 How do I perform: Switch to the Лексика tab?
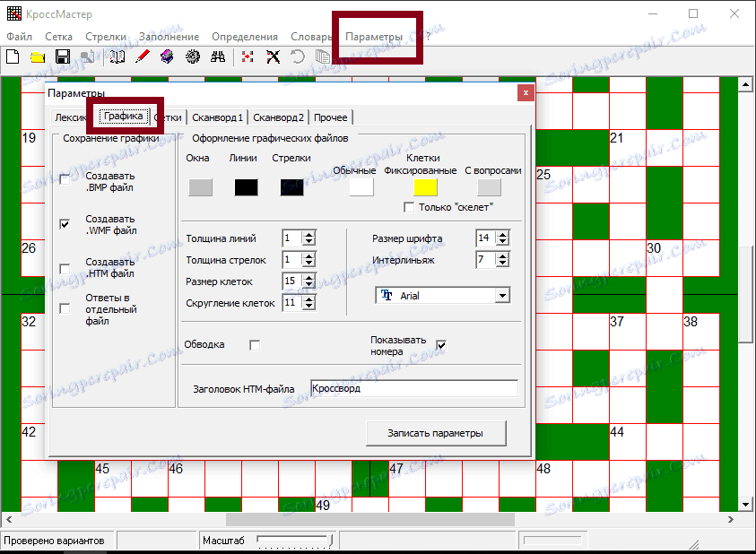(70, 117)
